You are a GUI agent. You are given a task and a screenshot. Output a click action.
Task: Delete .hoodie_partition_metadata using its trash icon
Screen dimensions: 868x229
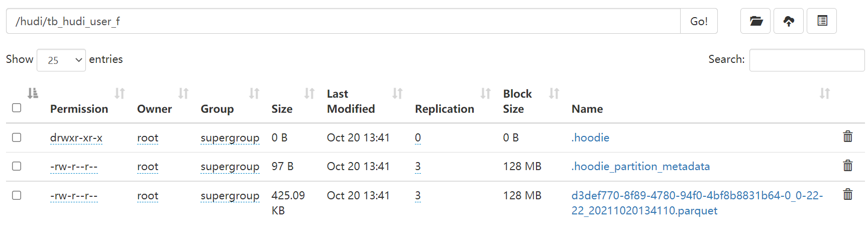coord(848,166)
